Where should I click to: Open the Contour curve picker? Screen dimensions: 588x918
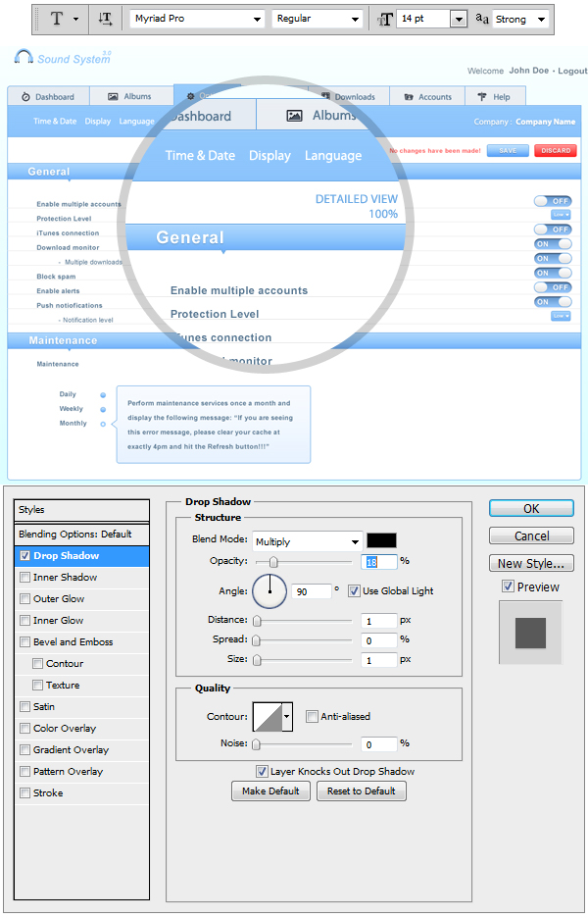(x=272, y=717)
